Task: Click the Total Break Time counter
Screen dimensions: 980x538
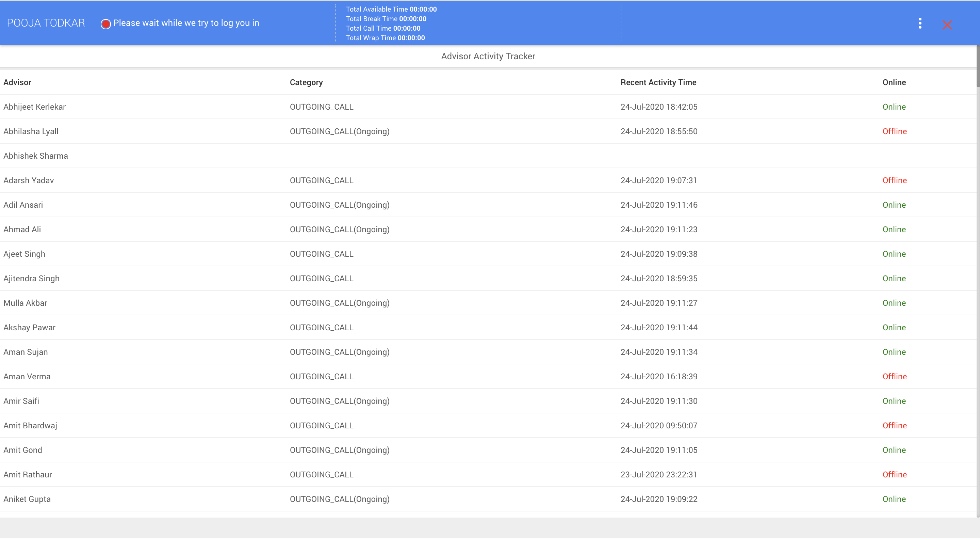Action: 386,19
